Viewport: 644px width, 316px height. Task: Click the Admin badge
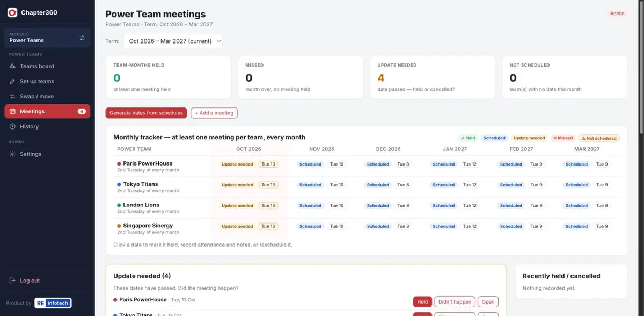(x=617, y=13)
